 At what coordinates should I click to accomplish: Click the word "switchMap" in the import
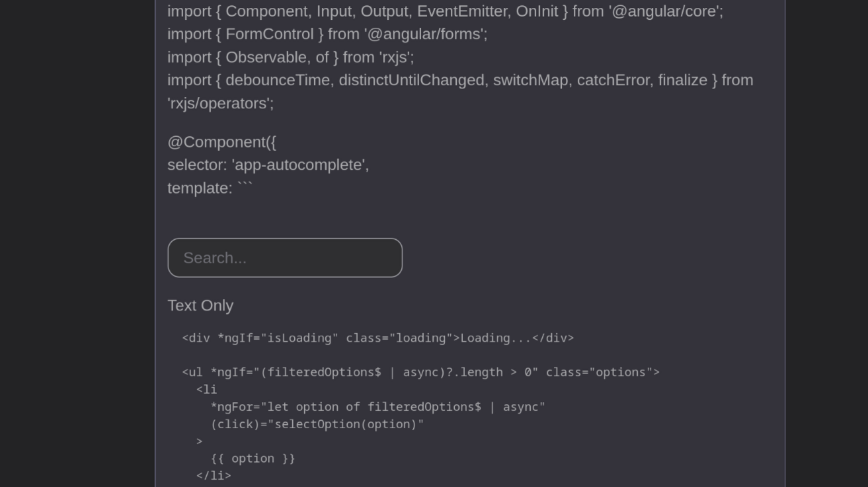pyautogui.click(x=530, y=81)
